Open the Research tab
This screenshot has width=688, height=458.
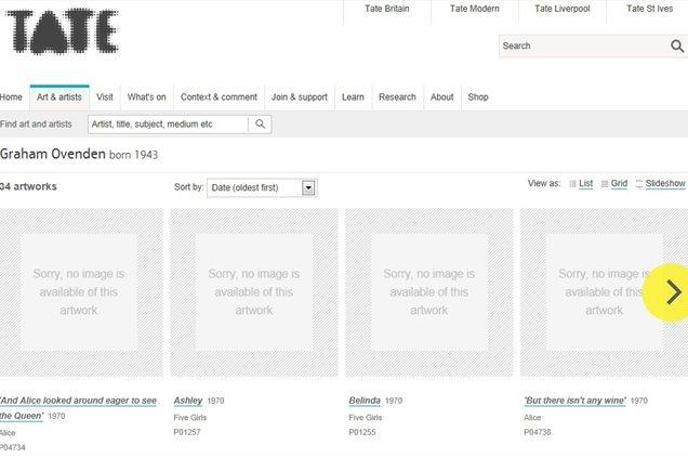[x=397, y=97]
